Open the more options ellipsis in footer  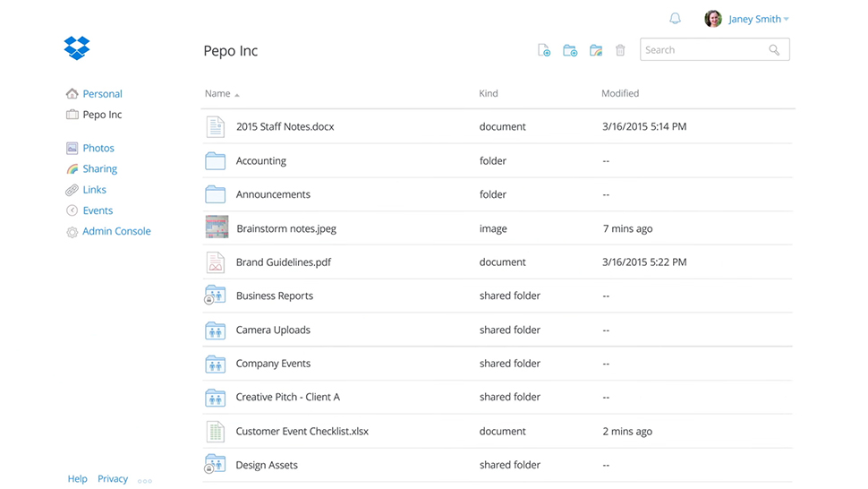(x=144, y=481)
